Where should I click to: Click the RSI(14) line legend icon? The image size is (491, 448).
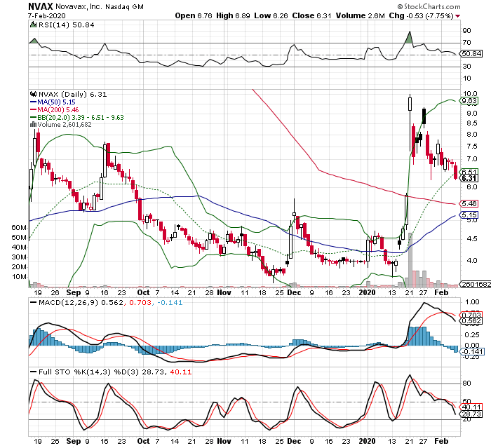(x=32, y=25)
